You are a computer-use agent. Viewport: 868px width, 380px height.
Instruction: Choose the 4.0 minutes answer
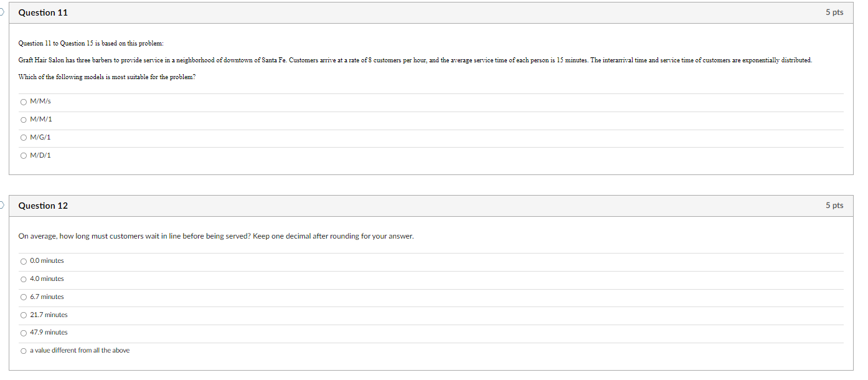point(24,279)
